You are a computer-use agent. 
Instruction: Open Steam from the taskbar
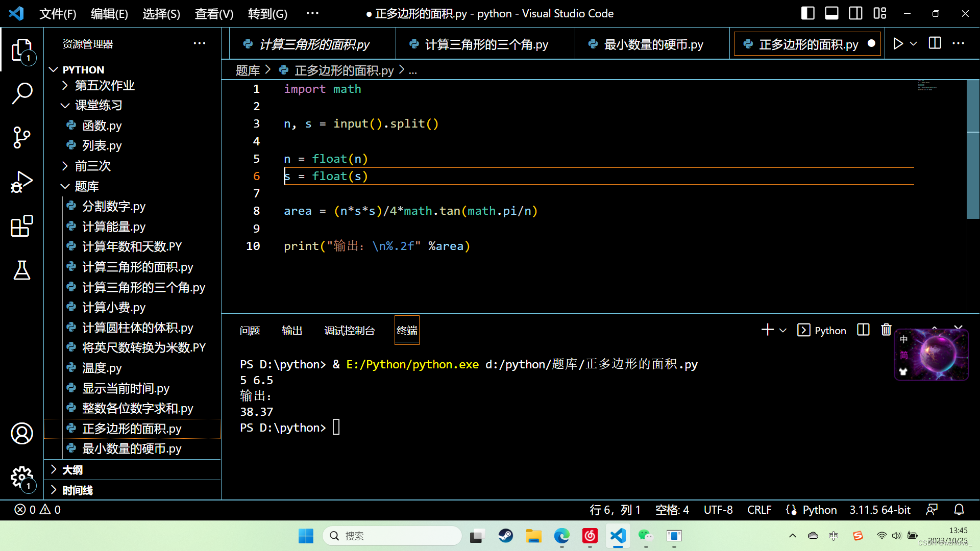[506, 536]
